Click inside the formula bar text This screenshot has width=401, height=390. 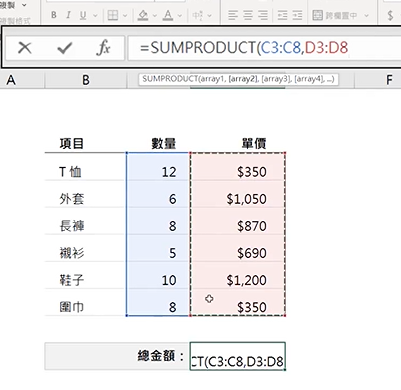click(x=244, y=48)
